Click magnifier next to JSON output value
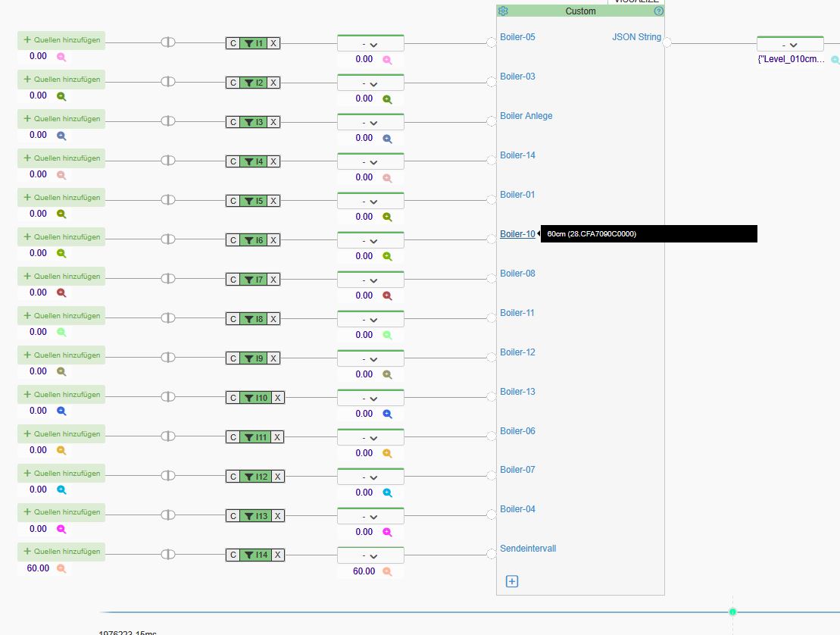The width and height of the screenshot is (840, 635). click(x=835, y=59)
